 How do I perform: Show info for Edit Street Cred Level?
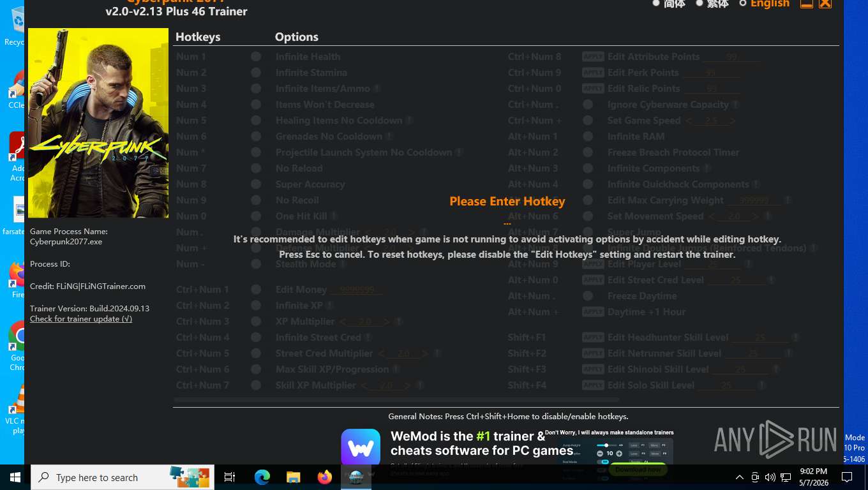coord(771,280)
